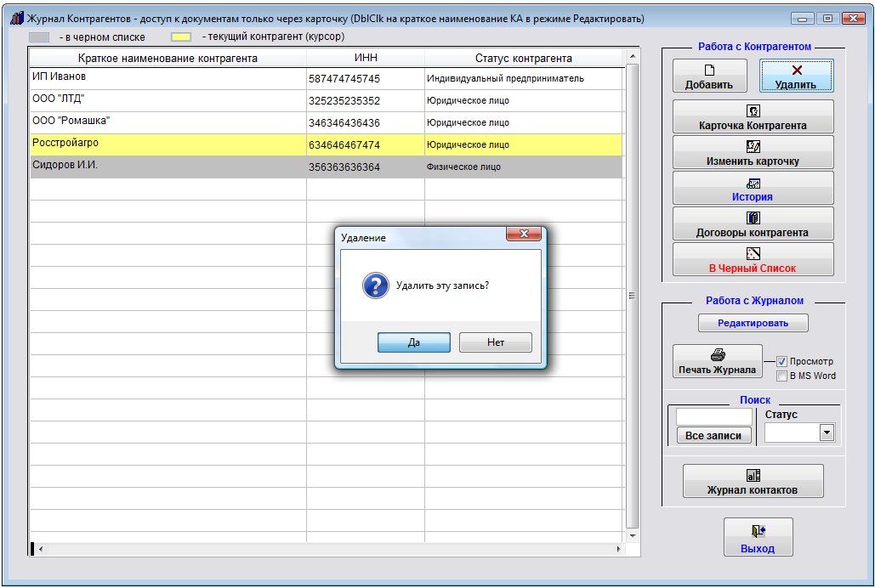Image resolution: width=875 pixels, height=588 pixels.
Task: Open Журнал контактов contact log
Action: (753, 482)
